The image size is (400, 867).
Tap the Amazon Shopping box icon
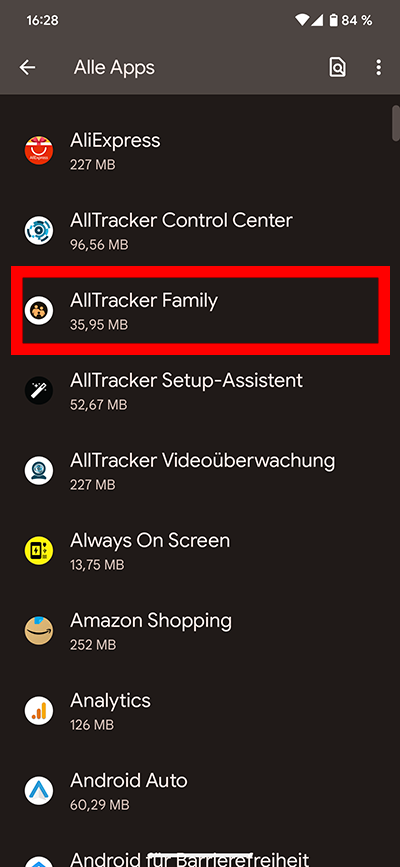tap(39, 631)
